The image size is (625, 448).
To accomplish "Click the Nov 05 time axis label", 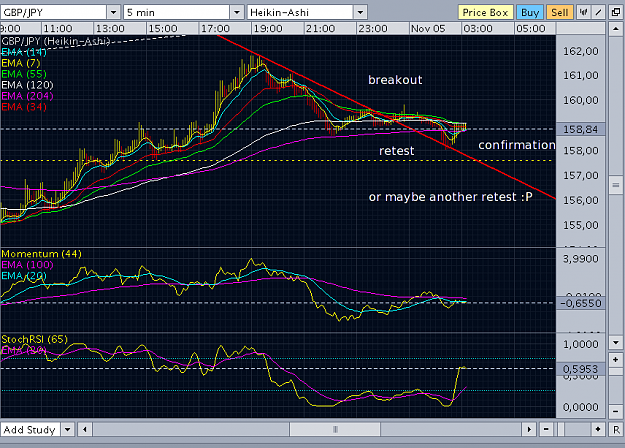I will pos(428,29).
